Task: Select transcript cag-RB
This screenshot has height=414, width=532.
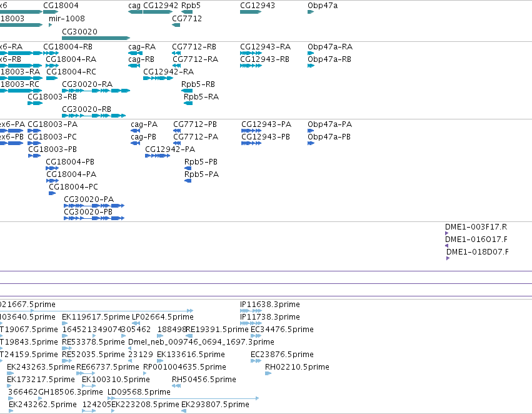Action: (x=141, y=59)
